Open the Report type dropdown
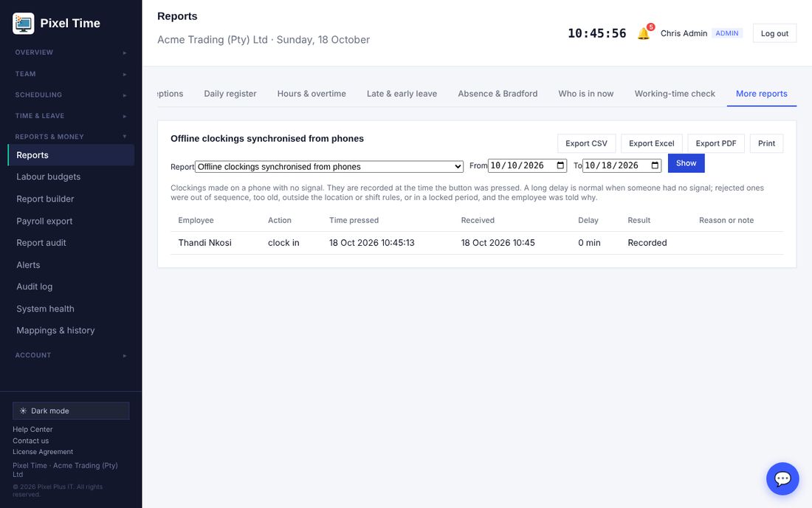 pyautogui.click(x=329, y=166)
